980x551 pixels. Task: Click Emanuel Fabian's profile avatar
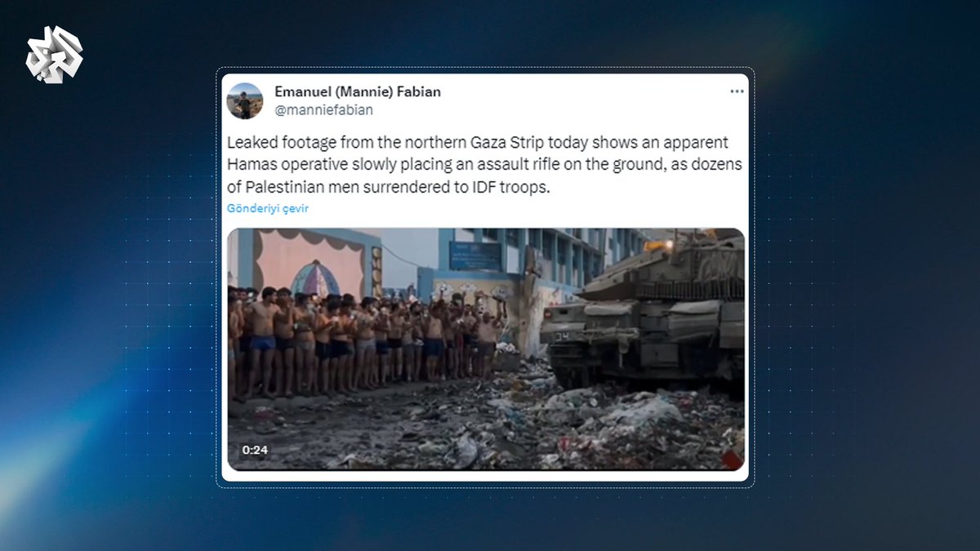(244, 101)
